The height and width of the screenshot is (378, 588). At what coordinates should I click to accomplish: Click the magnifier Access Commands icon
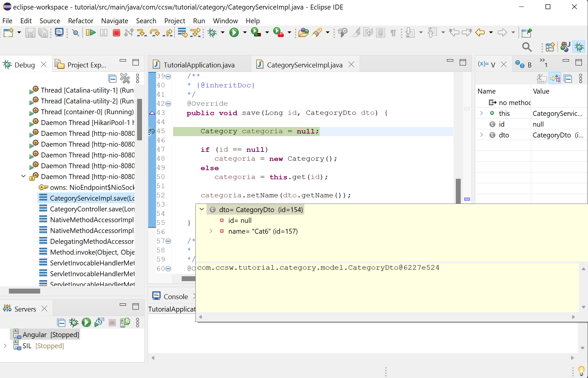[x=527, y=47]
